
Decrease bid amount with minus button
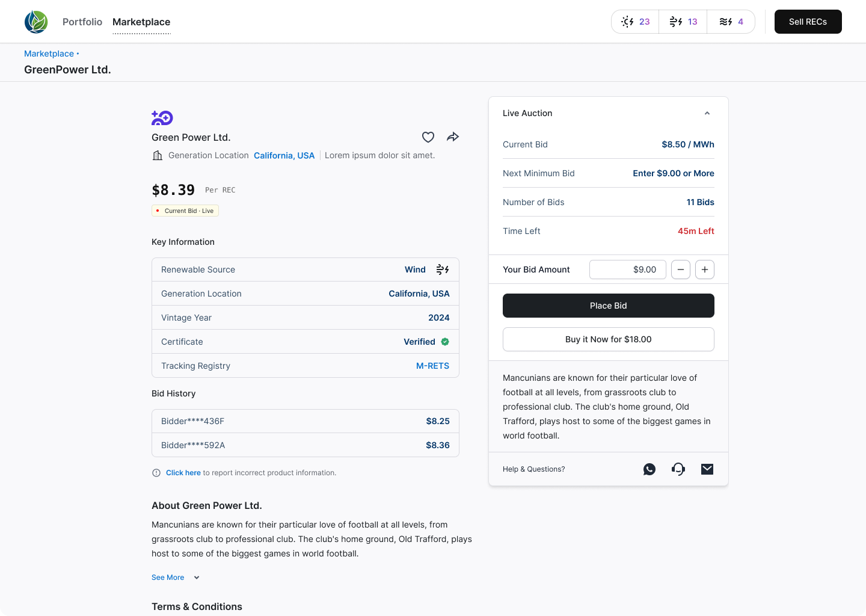pyautogui.click(x=680, y=269)
